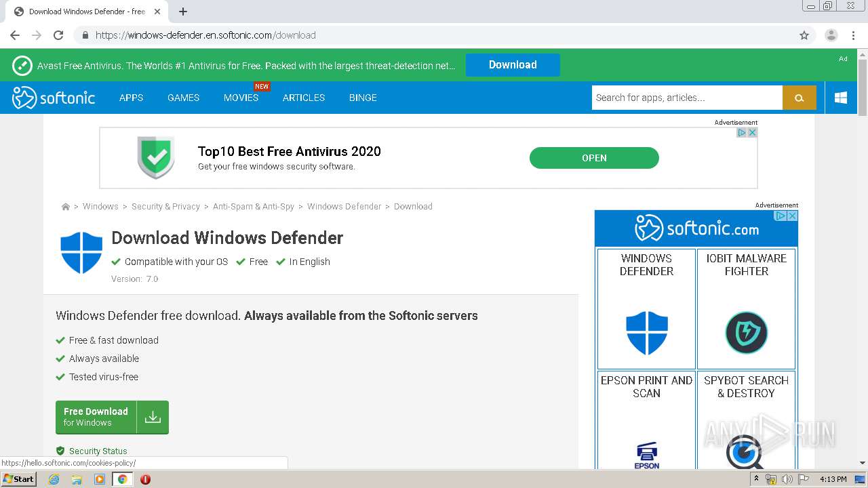Screen dimensions: 868x488
Task: Click the browser forward arrow
Action: 37,35
